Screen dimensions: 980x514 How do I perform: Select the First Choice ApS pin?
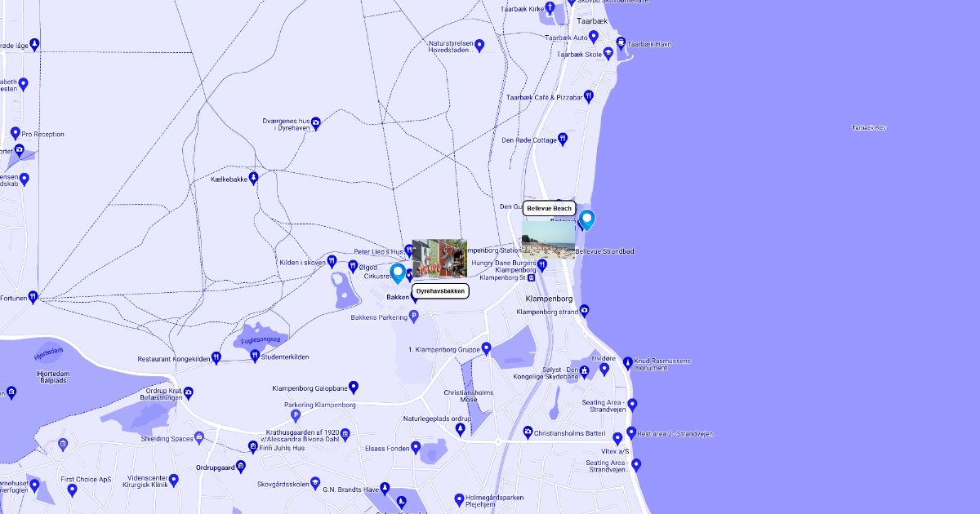click(x=73, y=490)
